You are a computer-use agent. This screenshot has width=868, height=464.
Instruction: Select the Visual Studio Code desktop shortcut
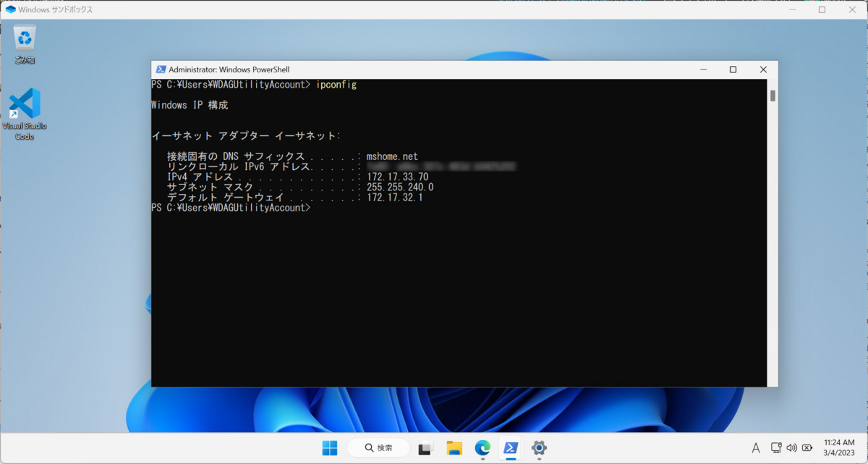click(25, 114)
